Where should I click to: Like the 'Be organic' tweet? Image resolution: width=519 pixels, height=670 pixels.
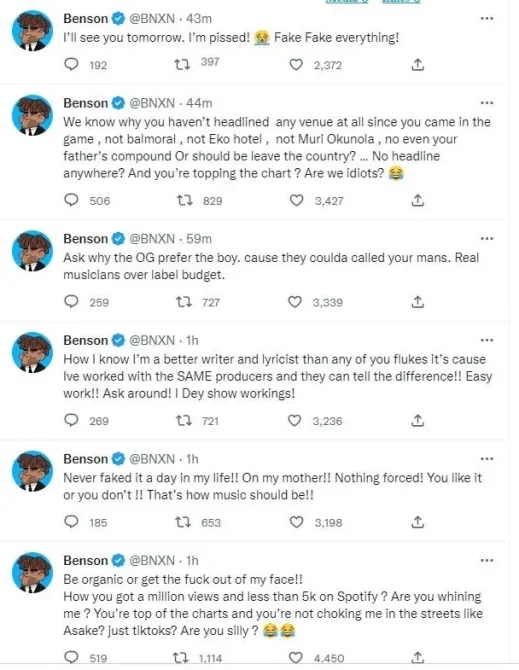click(296, 657)
